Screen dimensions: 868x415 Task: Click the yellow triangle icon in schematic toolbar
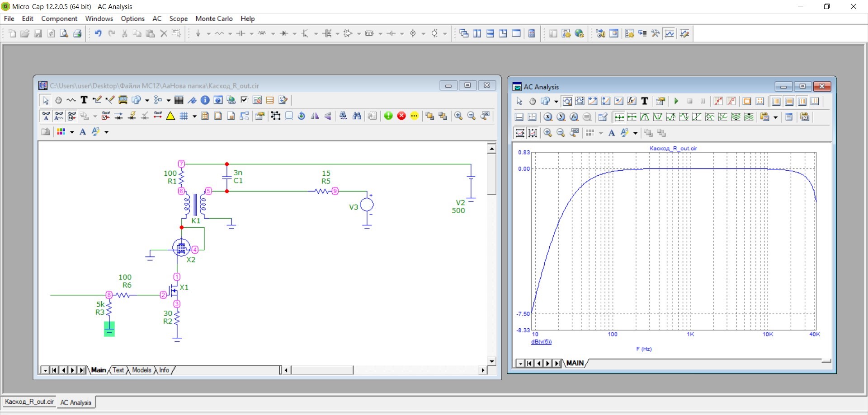coord(170,116)
